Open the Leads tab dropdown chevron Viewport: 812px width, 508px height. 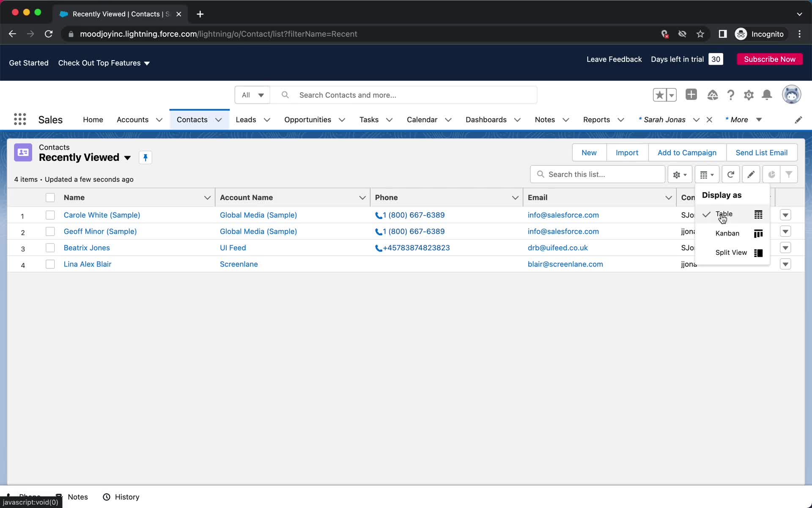pyautogui.click(x=267, y=120)
